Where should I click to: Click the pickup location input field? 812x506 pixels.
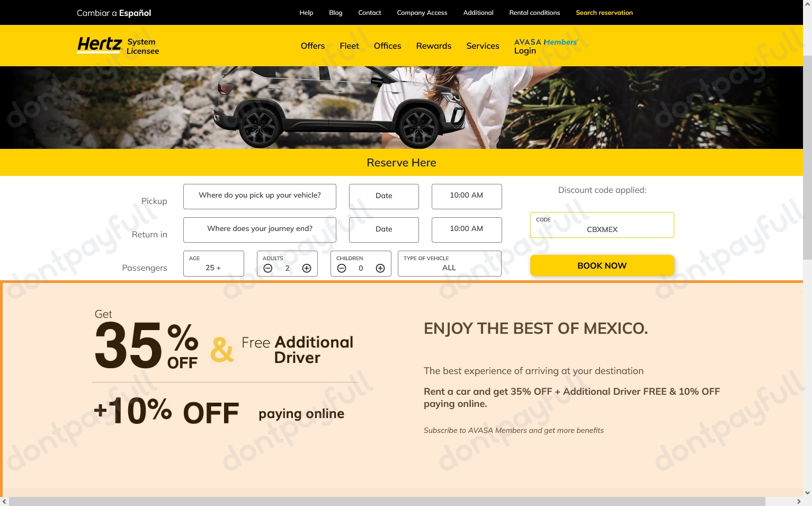[x=260, y=196]
